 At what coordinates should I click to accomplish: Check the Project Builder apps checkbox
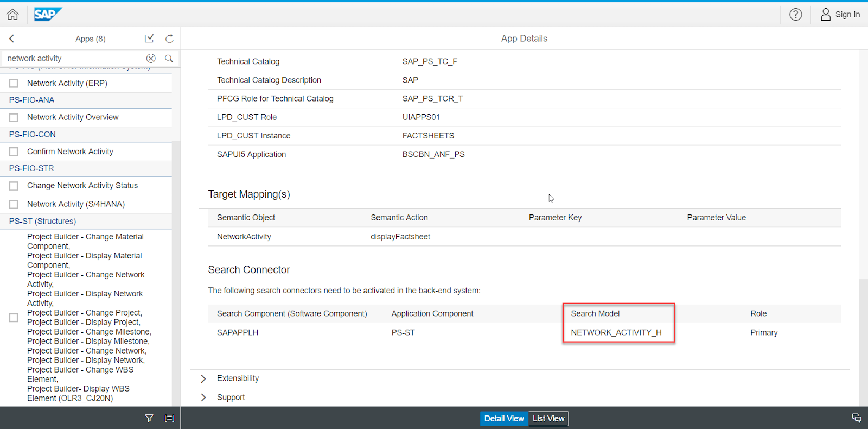(x=14, y=318)
